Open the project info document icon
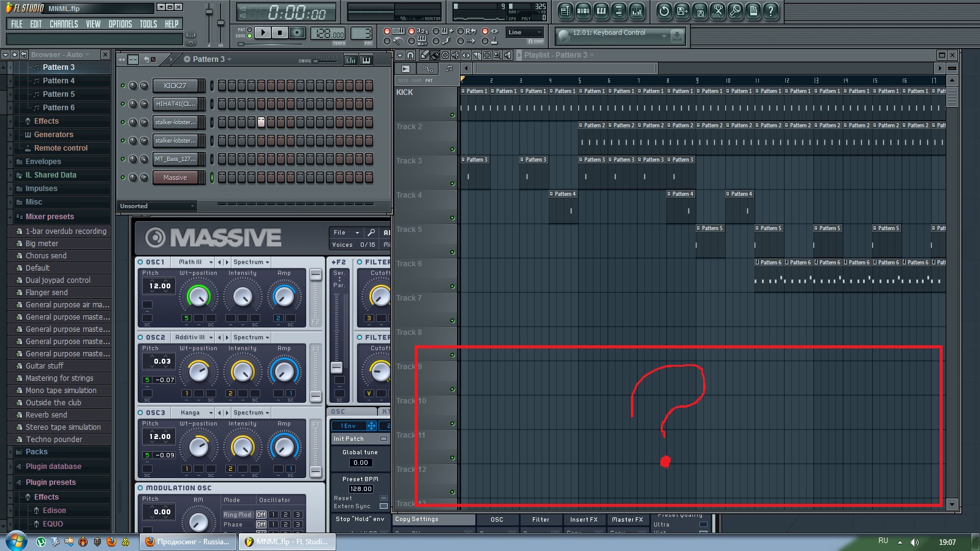This screenshot has height=551, width=980. [753, 11]
